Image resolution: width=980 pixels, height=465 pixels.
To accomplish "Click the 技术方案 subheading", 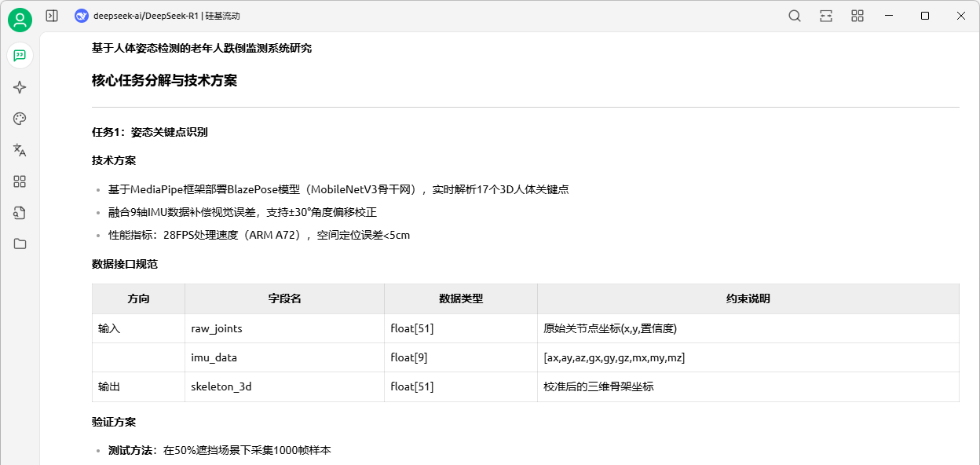I will click(x=114, y=160).
